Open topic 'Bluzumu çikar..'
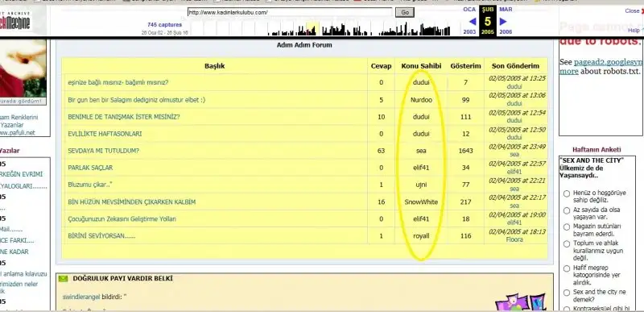Viewport: 644px width, 312px height. [x=90, y=185]
